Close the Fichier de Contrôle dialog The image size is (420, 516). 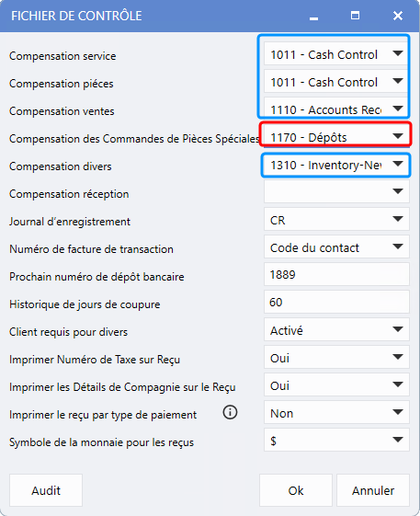[398, 16]
